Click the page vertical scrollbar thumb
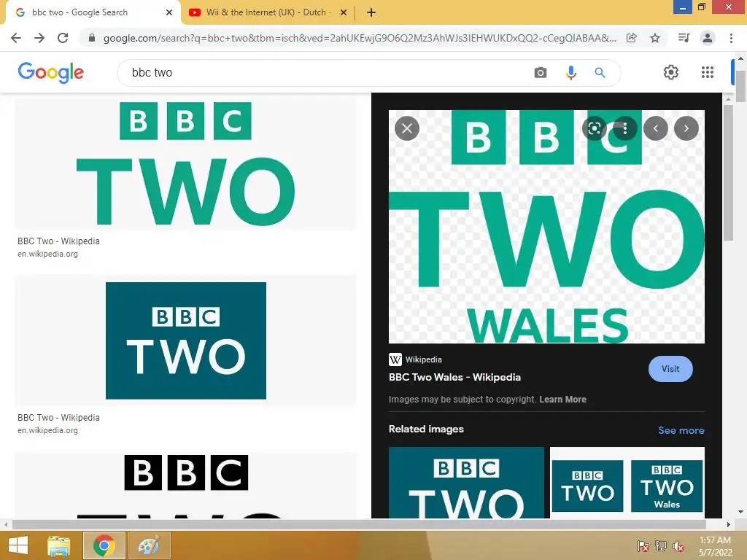Screen dimensions: 747x560 click(740, 86)
